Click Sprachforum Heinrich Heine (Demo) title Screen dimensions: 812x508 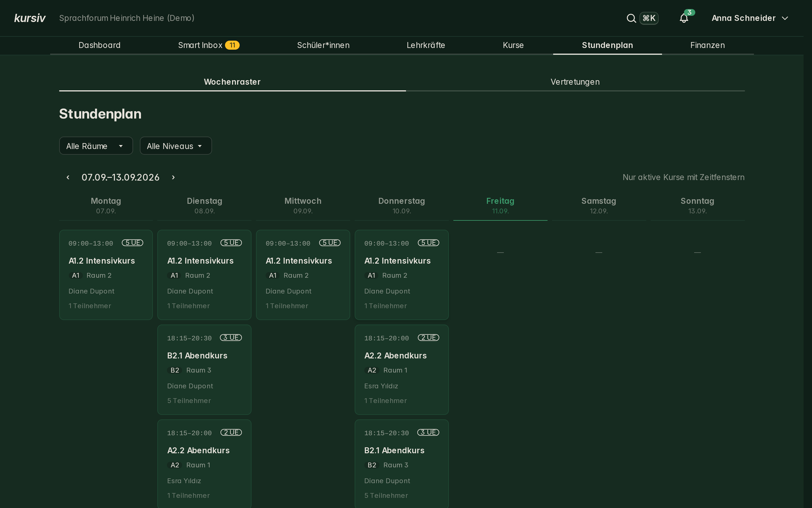(x=127, y=18)
